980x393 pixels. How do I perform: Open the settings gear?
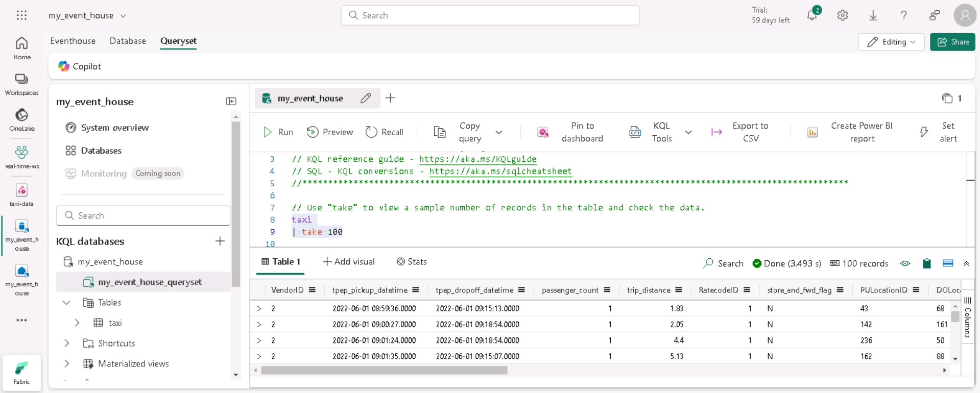(843, 15)
